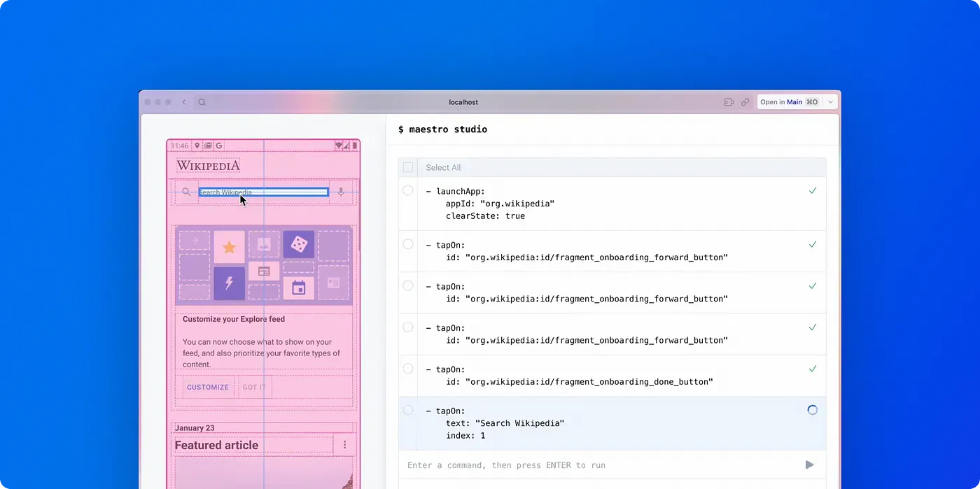Run the entered command with the play arrow
980x489 pixels.
(809, 465)
